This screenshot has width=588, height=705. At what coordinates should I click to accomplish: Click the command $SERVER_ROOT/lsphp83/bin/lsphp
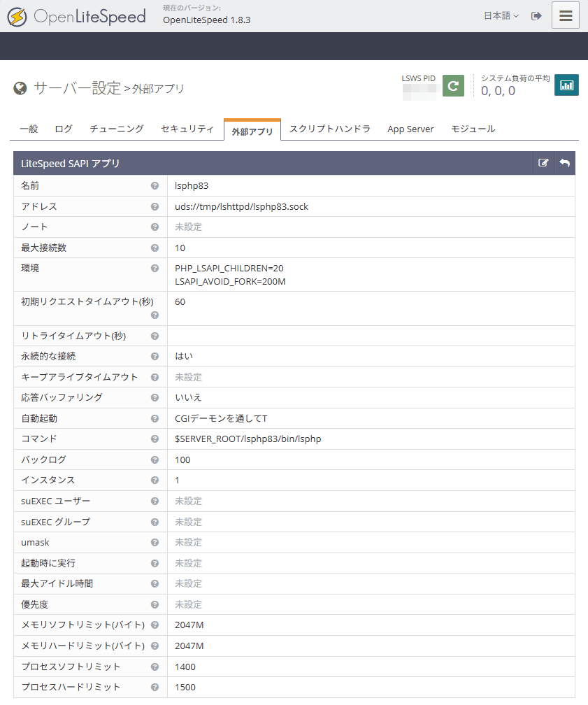point(248,439)
